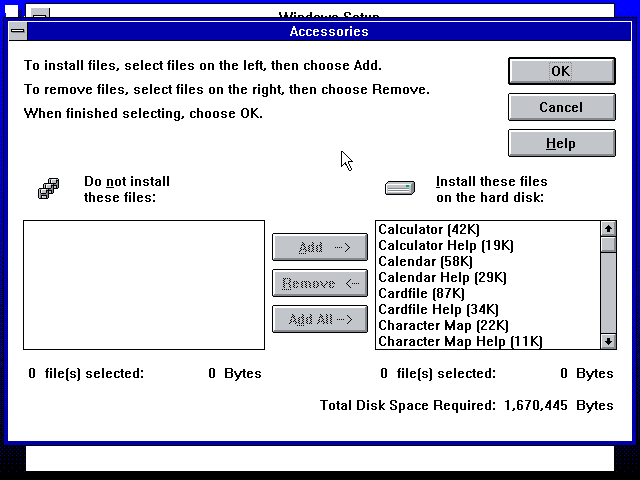The width and height of the screenshot is (640, 480).
Task: Click the 'Do not install these files' label
Action: 127,189
